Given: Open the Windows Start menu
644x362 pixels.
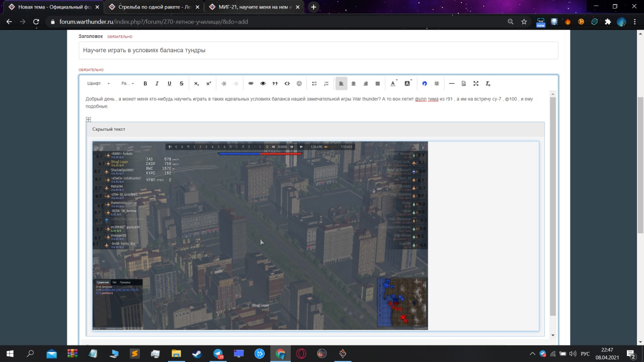Looking at the screenshot, I should click(x=10, y=353).
